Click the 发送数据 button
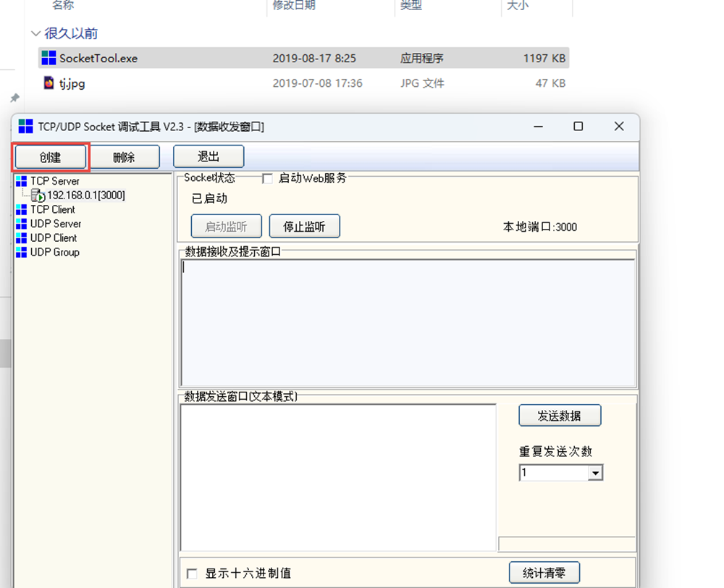724x588 pixels. [559, 416]
